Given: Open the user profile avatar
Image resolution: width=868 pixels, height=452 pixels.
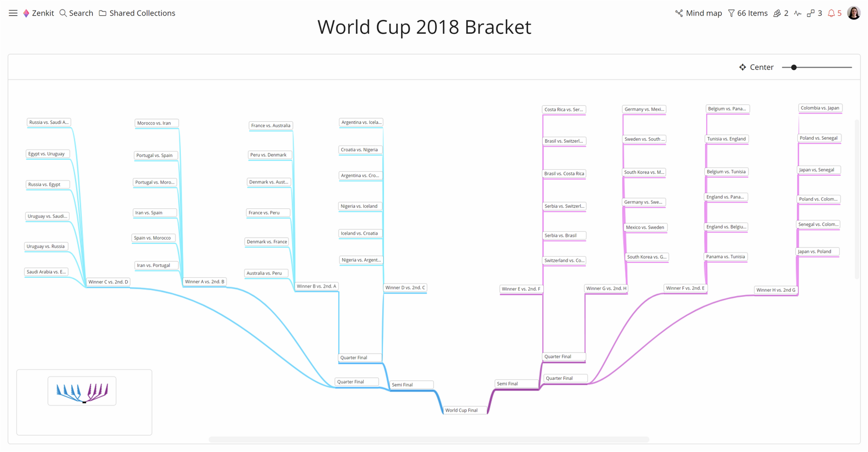Looking at the screenshot, I should [x=854, y=13].
